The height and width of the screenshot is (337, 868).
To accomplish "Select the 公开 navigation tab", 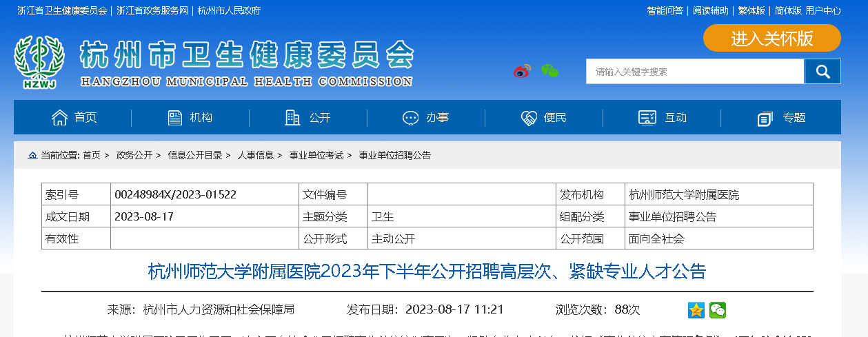I will click(x=308, y=118).
